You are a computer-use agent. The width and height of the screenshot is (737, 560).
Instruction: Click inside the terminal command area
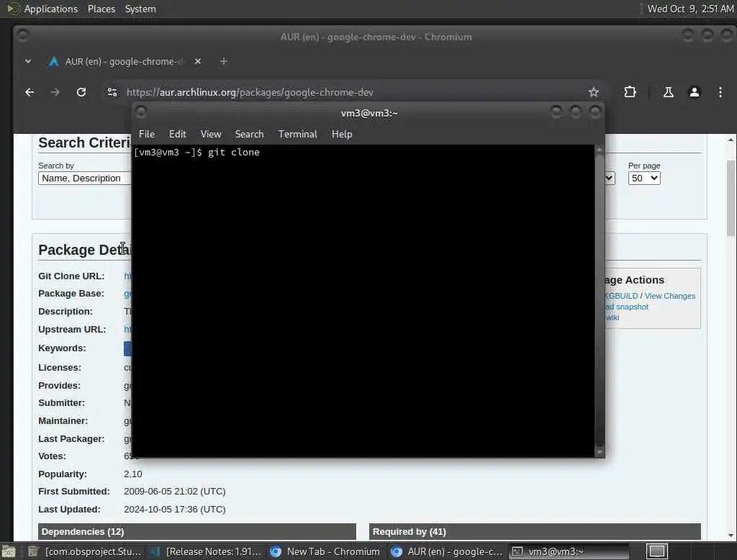(363, 301)
